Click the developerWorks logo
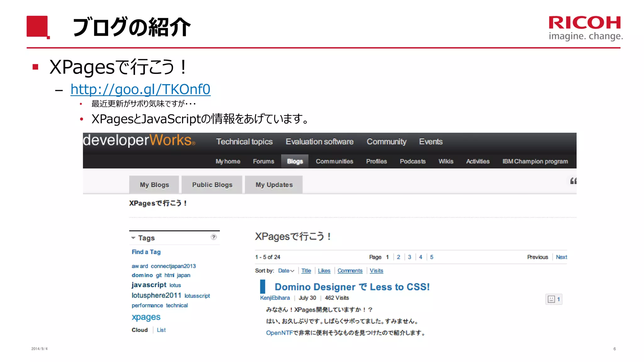The image size is (644, 362). click(x=139, y=140)
